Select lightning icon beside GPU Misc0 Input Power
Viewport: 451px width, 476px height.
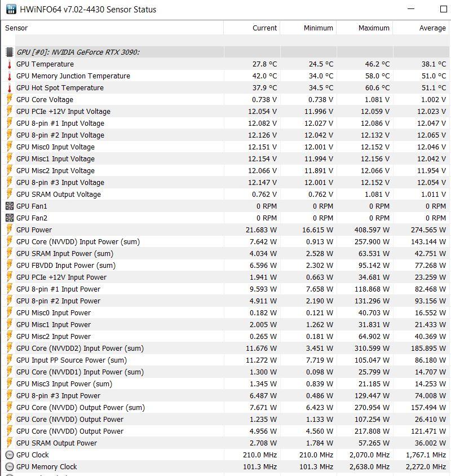pos(10,312)
